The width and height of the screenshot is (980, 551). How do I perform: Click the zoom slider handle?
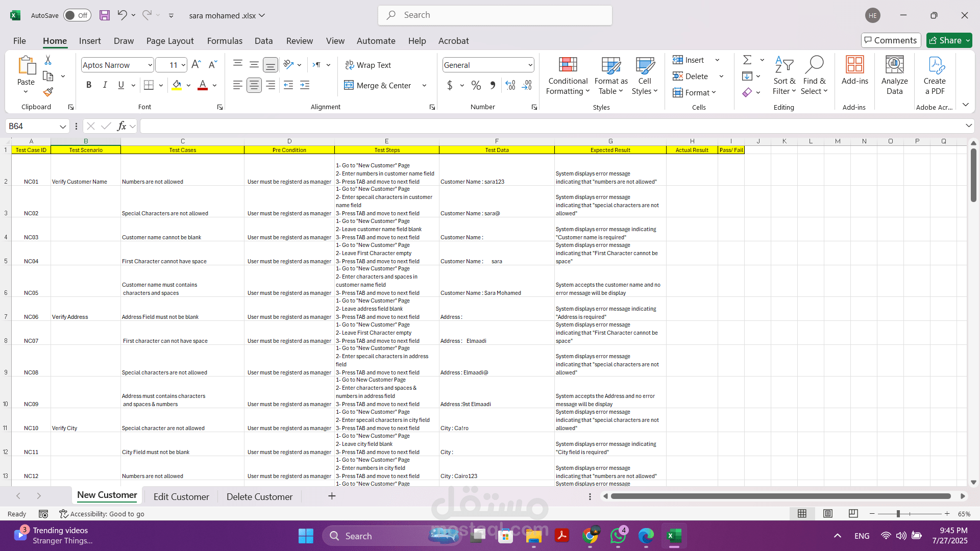pos(898,514)
